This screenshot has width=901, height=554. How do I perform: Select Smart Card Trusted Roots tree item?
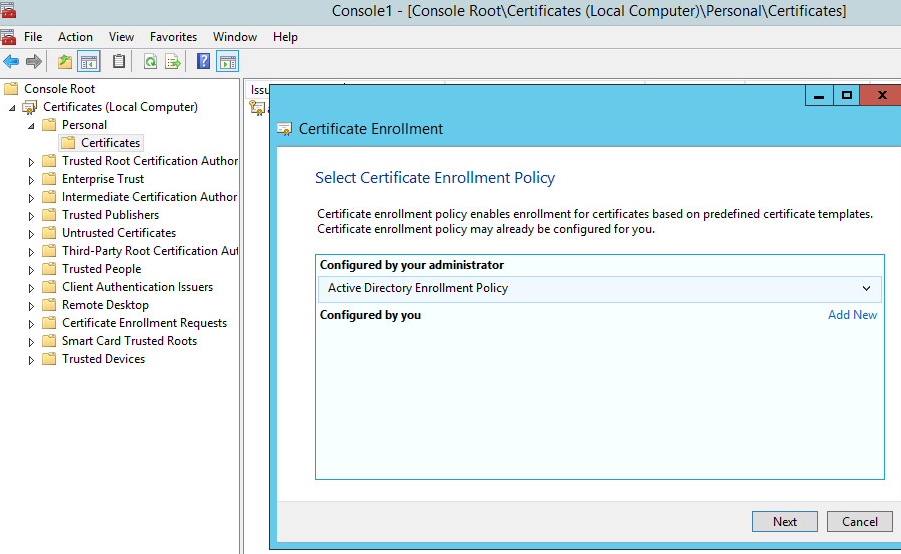129,341
